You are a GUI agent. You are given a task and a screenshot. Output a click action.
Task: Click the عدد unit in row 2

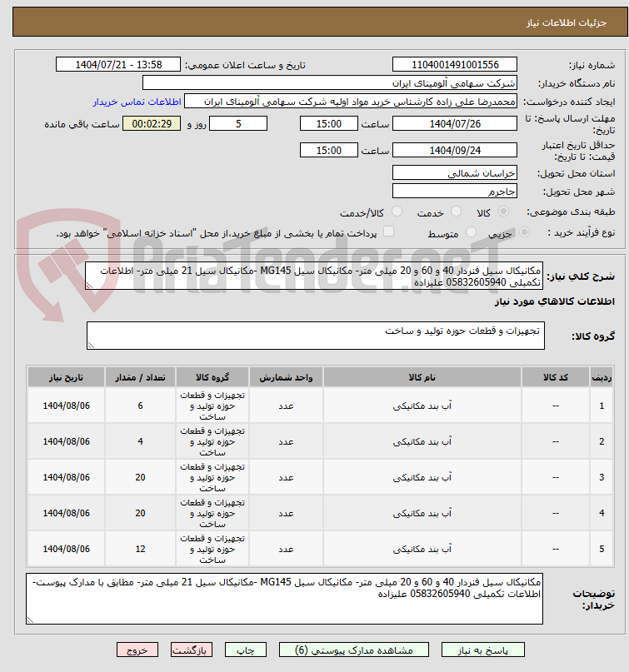pyautogui.click(x=286, y=441)
